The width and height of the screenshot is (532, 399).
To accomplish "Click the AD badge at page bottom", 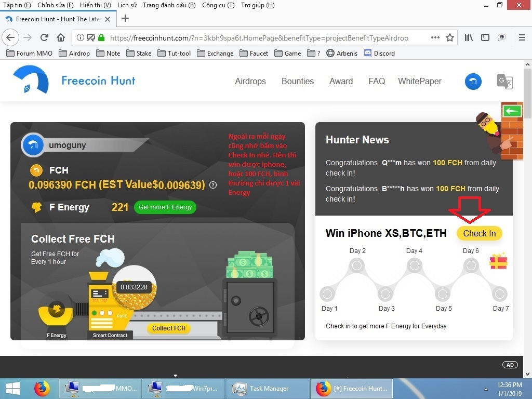I will (x=510, y=365).
